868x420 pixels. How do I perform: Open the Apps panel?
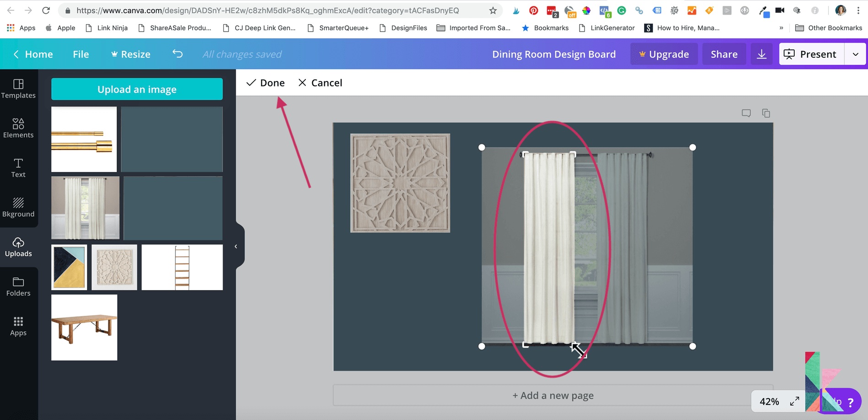(x=18, y=326)
